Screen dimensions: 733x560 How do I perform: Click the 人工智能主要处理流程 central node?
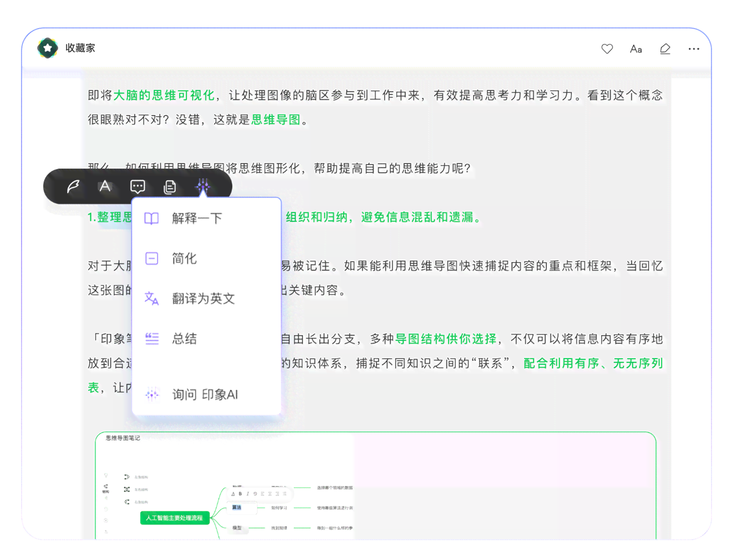[175, 518]
